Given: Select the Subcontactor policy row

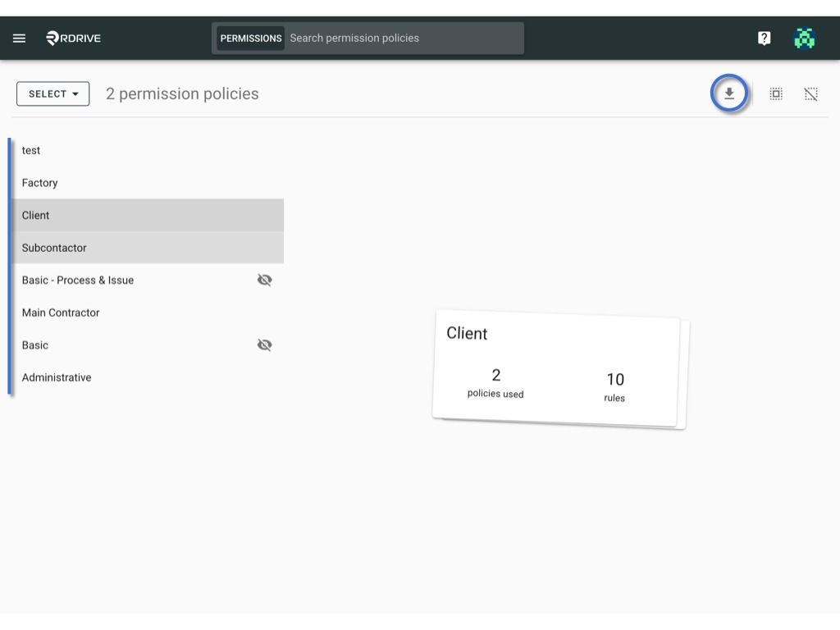Looking at the screenshot, I should coord(148,248).
